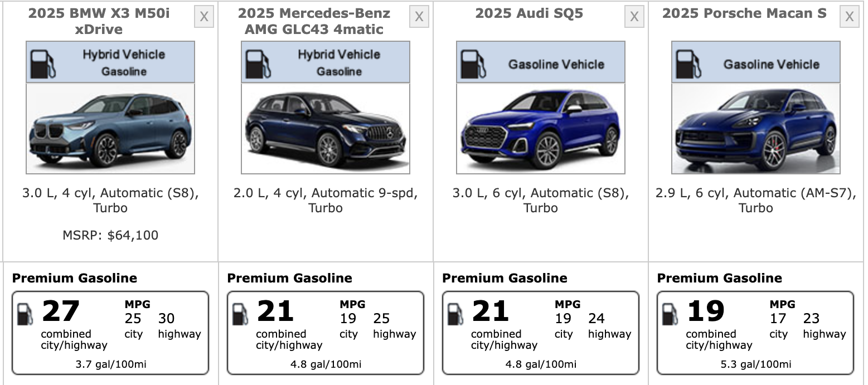Click the BMW MSRP $64,100 text
Screen dimensions: 868x385
(x=110, y=235)
